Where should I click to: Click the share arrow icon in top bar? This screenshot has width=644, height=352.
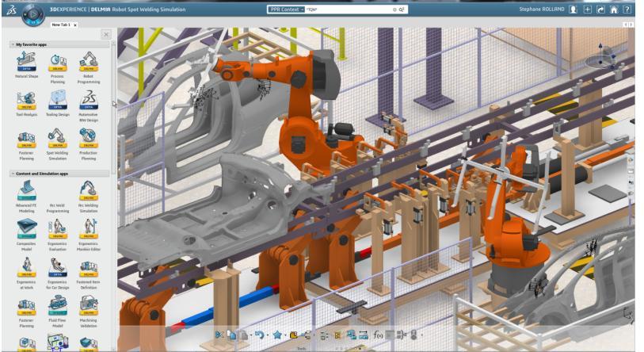pos(600,10)
